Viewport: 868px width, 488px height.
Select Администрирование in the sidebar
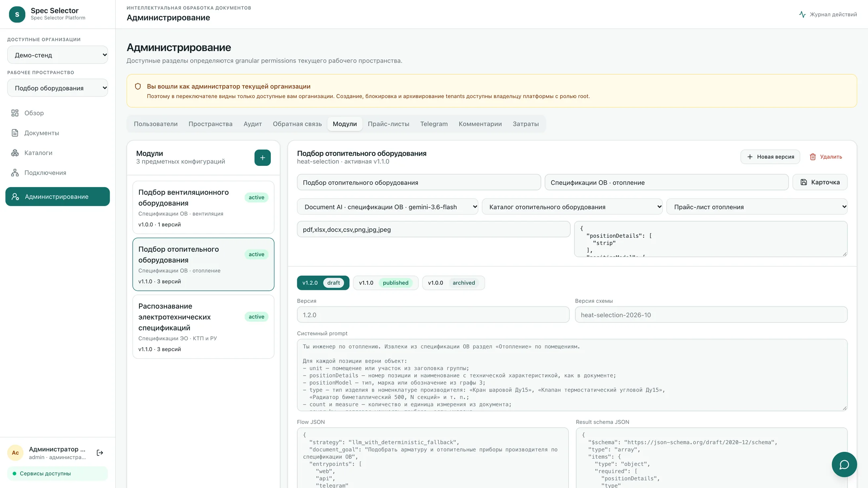point(57,196)
